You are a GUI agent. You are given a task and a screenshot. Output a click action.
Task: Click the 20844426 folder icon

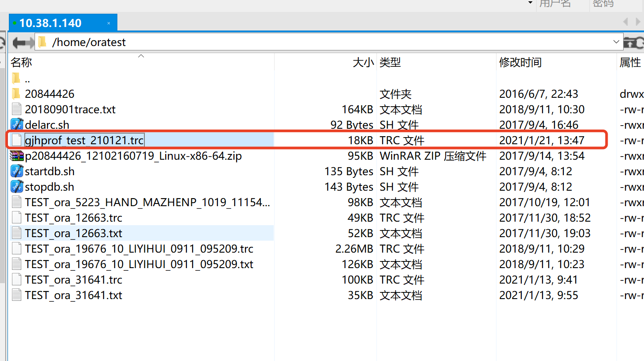pos(16,94)
